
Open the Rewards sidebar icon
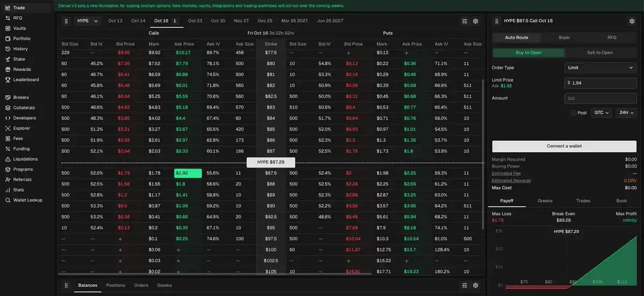pyautogui.click(x=8, y=69)
